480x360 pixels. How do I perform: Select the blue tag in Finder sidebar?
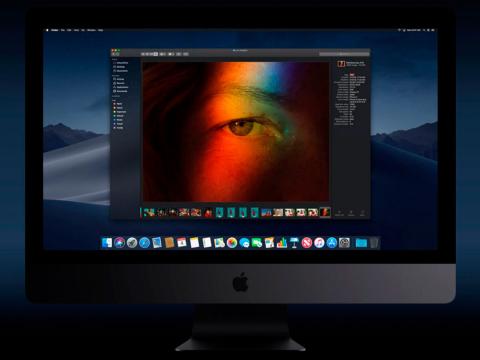[118, 120]
